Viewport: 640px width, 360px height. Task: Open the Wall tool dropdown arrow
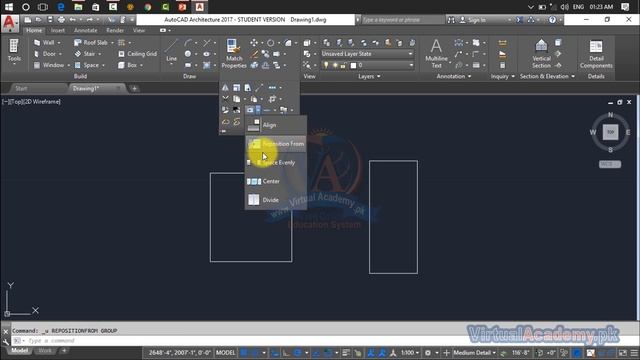pyautogui.click(x=59, y=43)
